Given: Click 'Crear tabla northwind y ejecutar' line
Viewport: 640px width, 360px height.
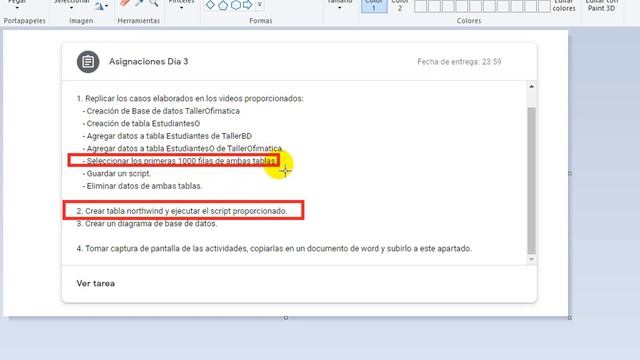Looking at the screenshot, I should 182,211.
